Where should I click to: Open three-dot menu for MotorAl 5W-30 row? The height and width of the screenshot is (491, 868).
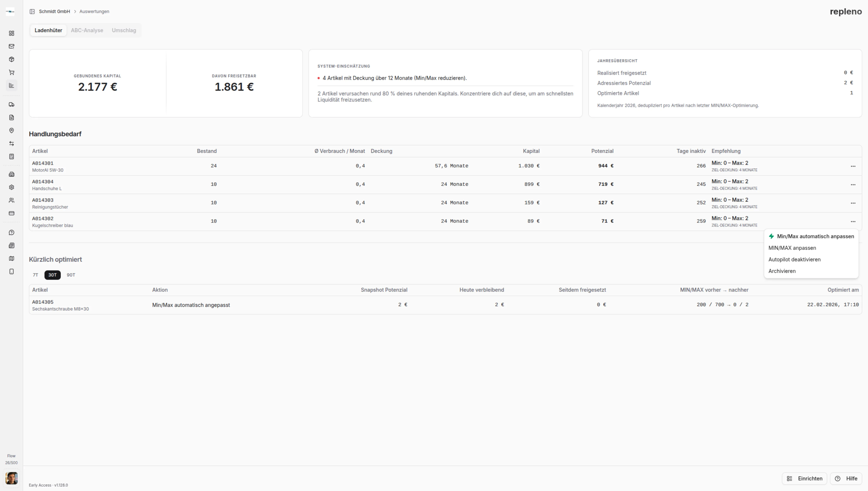click(853, 166)
